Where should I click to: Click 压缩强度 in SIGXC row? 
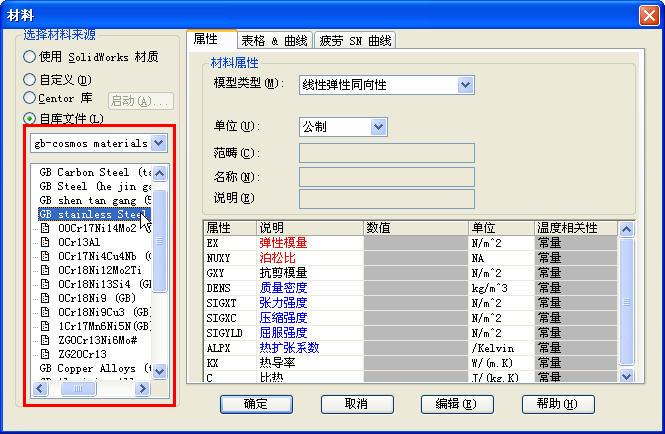pos(283,318)
